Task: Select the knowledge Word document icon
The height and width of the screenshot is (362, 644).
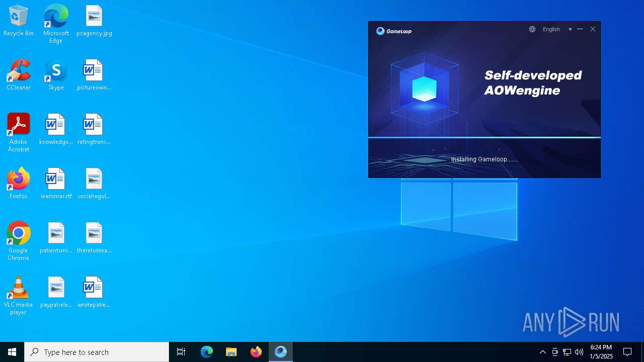Action: (x=56, y=130)
